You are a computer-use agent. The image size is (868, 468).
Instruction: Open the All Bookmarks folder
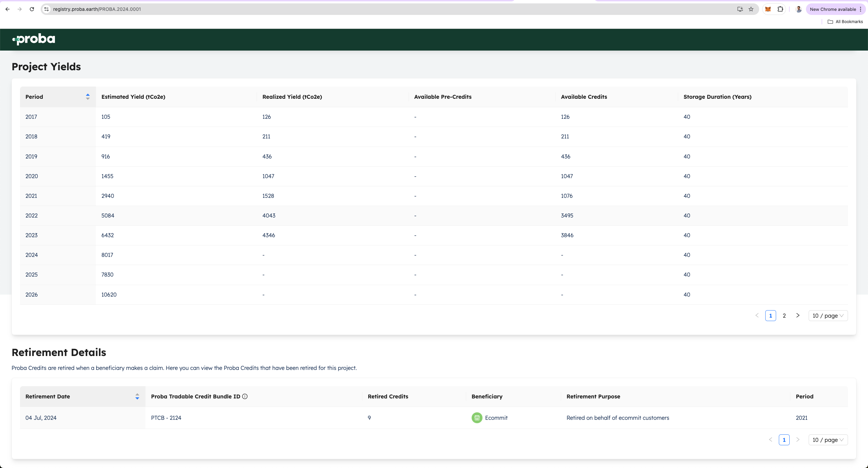click(x=845, y=22)
